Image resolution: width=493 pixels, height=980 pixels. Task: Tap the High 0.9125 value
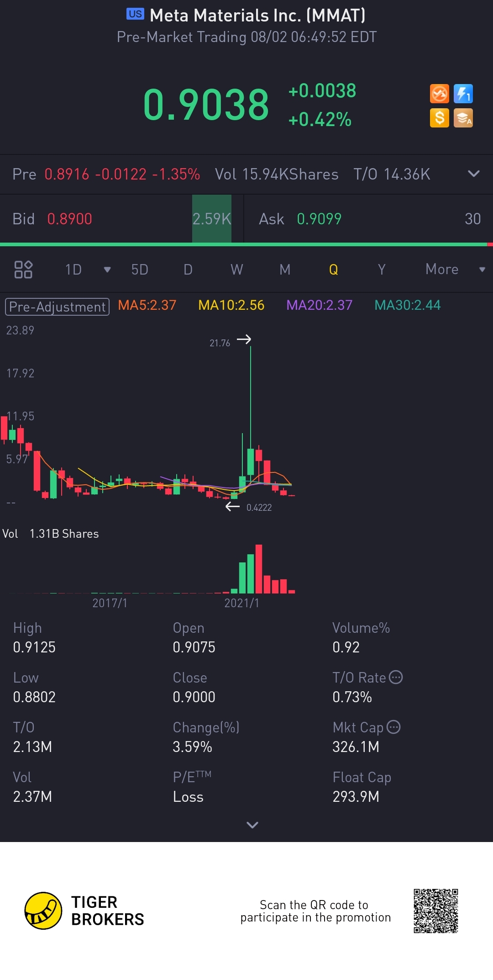pyautogui.click(x=34, y=647)
